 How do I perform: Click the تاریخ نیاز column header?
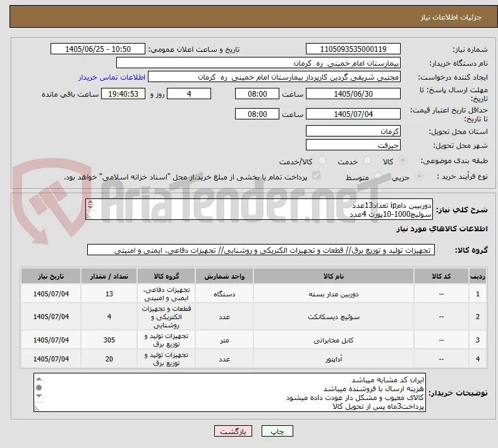[x=51, y=276]
